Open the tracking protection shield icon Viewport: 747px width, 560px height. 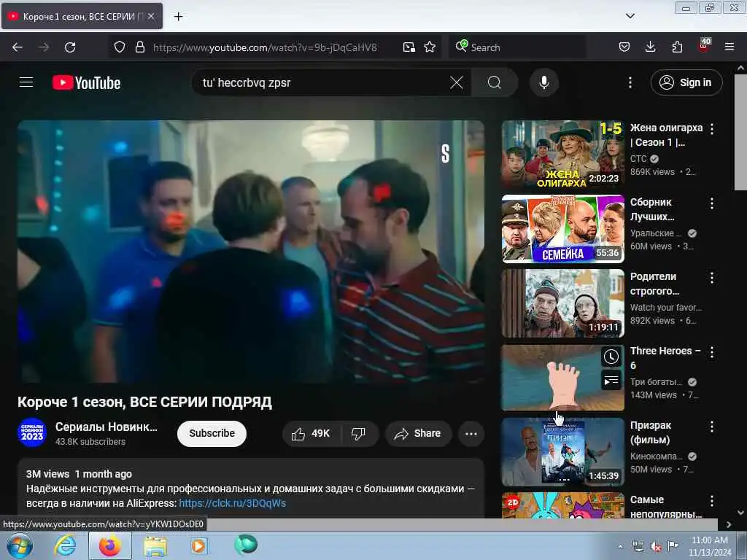point(120,47)
